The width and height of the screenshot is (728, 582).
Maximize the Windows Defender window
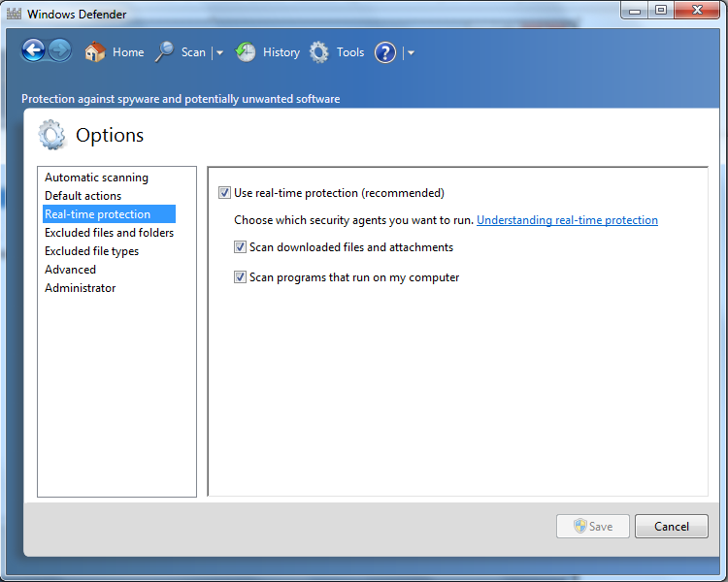coord(661,11)
